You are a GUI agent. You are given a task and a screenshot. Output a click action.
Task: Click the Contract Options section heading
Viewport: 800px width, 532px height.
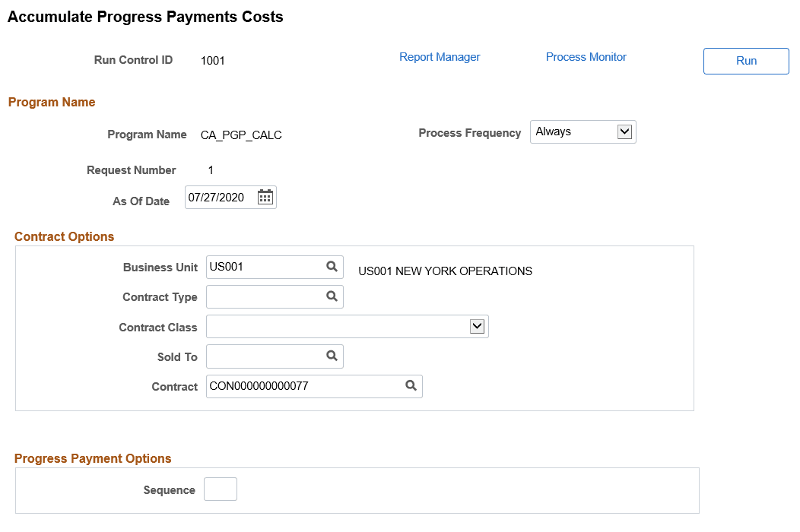[64, 236]
